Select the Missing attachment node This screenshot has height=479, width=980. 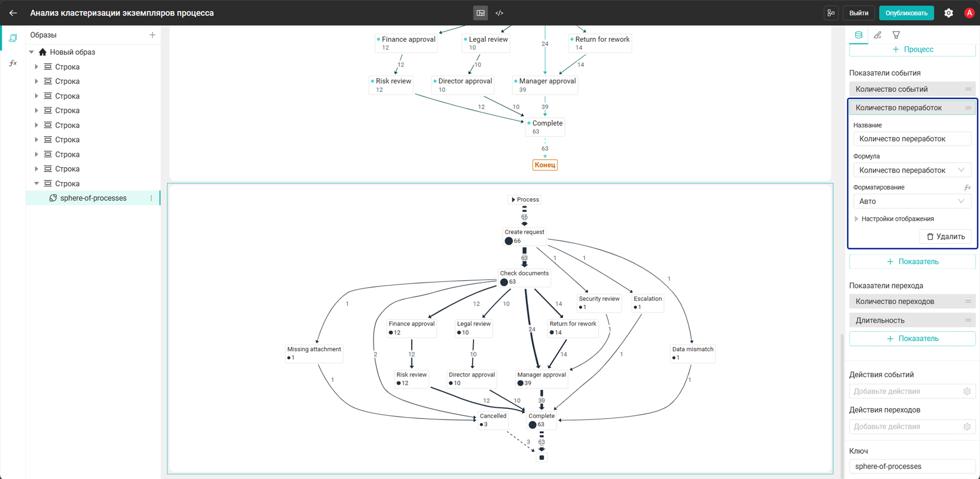314,354
